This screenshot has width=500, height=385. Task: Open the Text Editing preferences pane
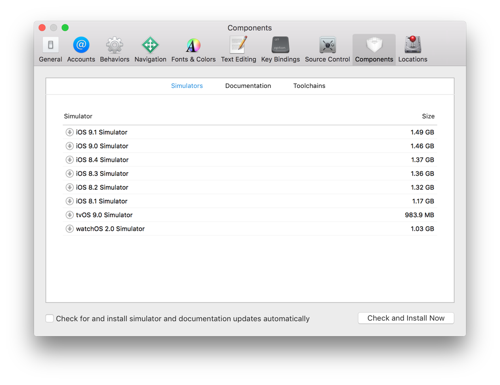[239, 50]
